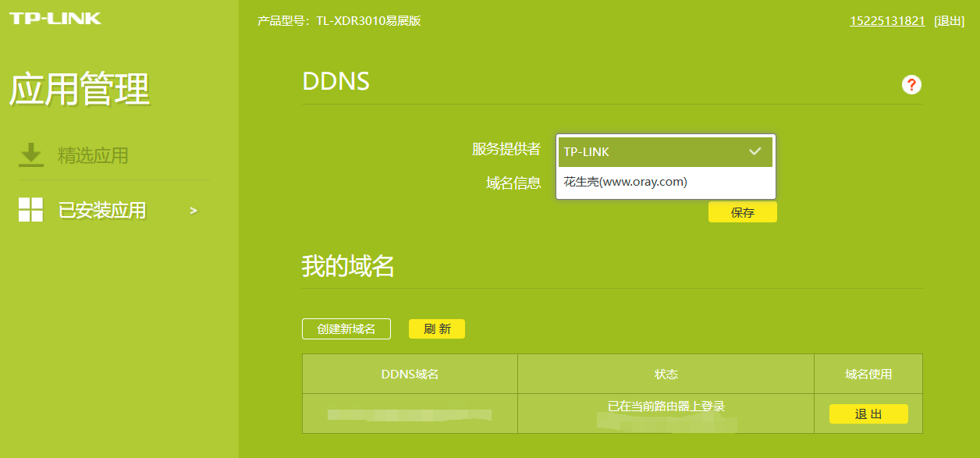
Task: Click the checkmark on TP-LINK option
Action: click(755, 151)
